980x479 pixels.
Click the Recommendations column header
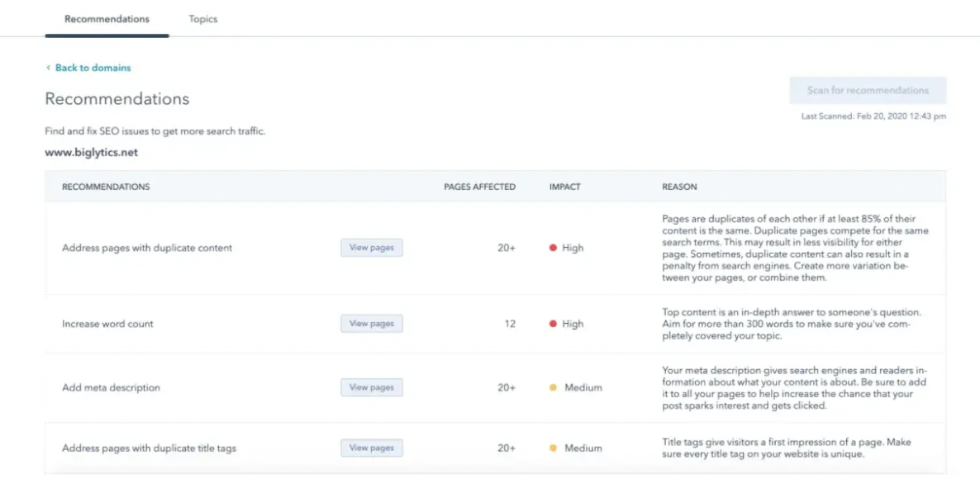(106, 187)
